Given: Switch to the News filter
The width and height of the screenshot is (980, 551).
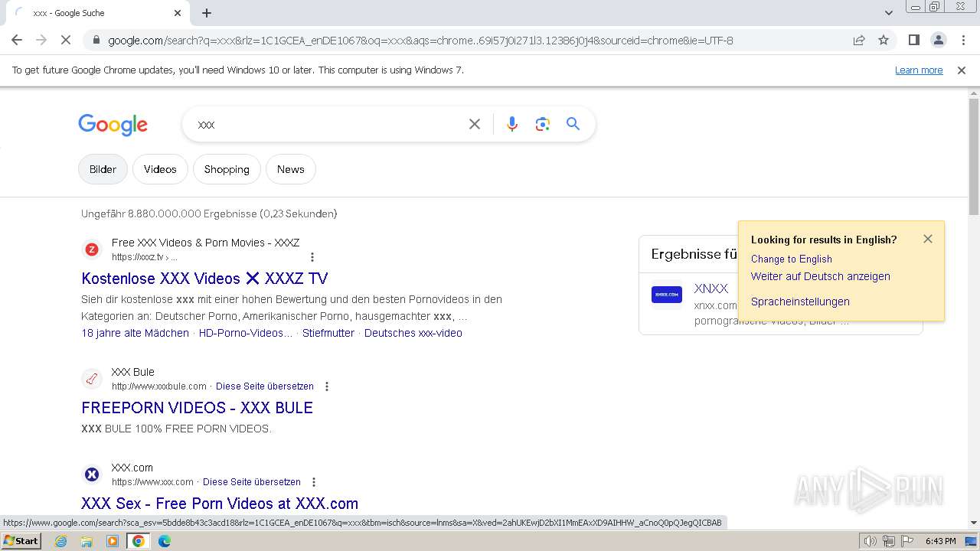Looking at the screenshot, I should click(291, 169).
